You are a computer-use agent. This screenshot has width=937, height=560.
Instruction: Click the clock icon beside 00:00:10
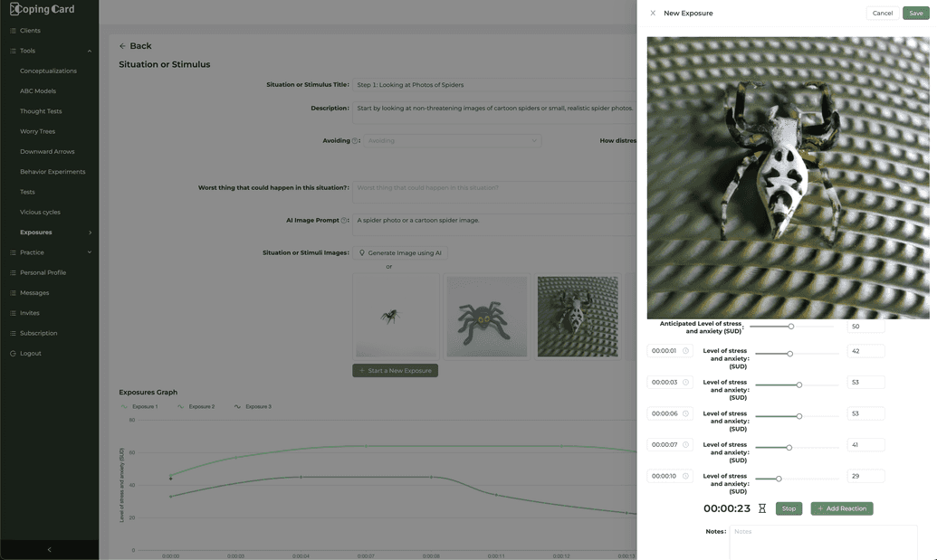click(x=685, y=477)
